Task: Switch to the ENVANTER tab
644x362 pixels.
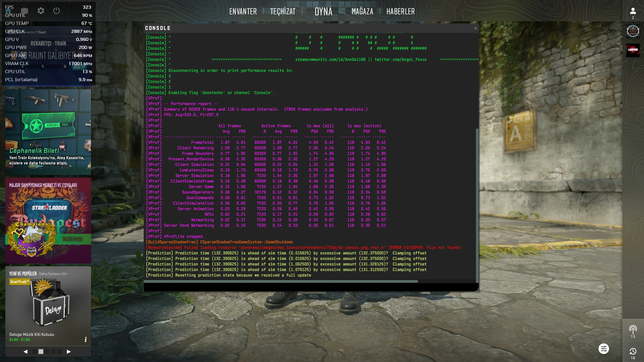Action: 243,11
